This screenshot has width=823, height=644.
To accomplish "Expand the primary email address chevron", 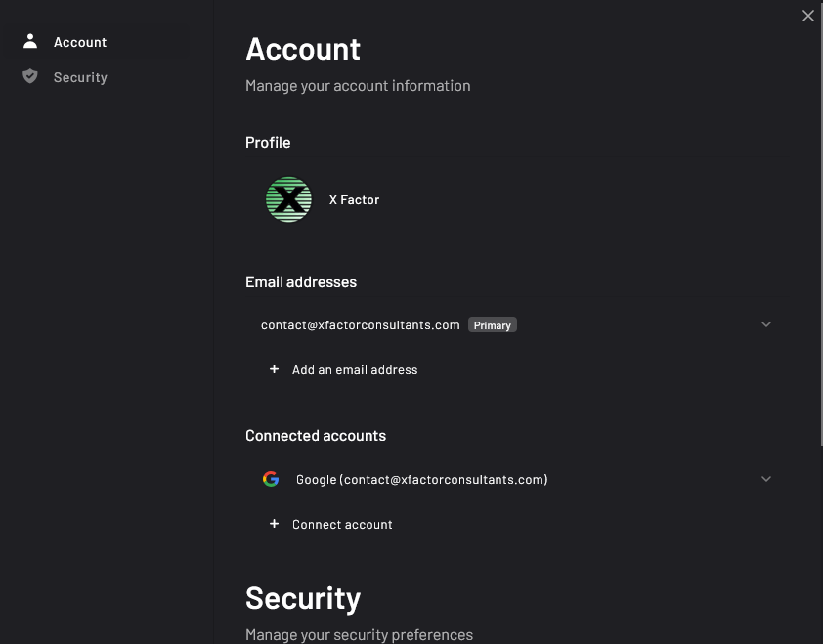I will click(766, 324).
